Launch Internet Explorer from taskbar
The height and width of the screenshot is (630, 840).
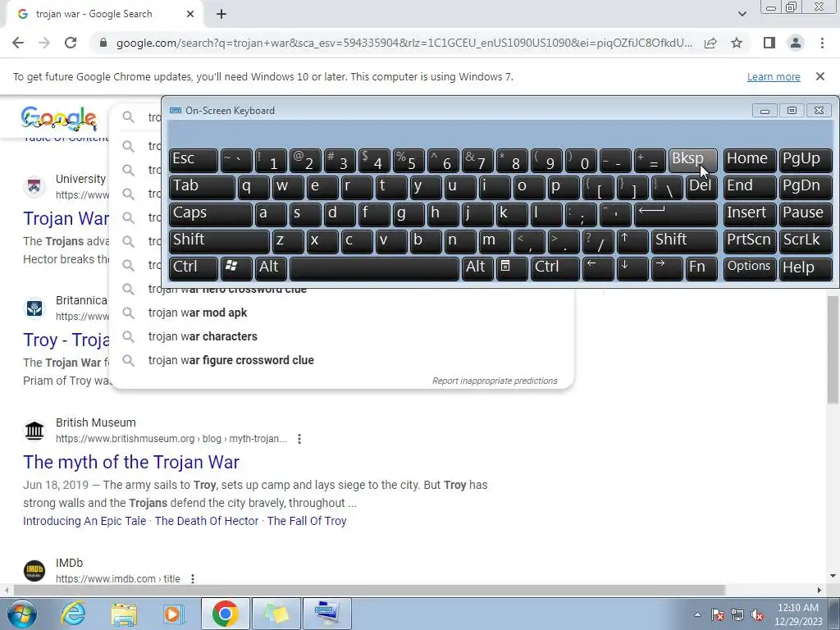click(73, 614)
